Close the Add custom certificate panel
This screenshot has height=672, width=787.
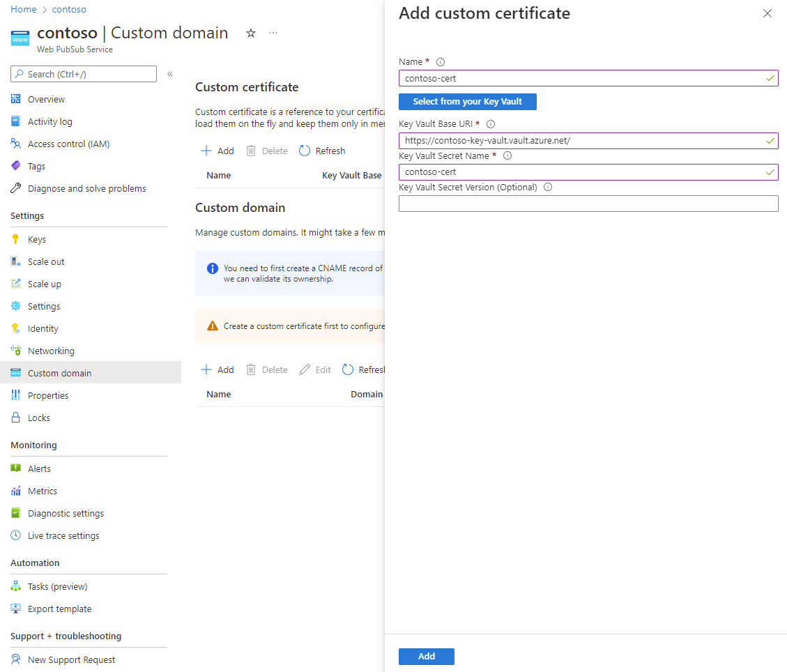(x=767, y=13)
